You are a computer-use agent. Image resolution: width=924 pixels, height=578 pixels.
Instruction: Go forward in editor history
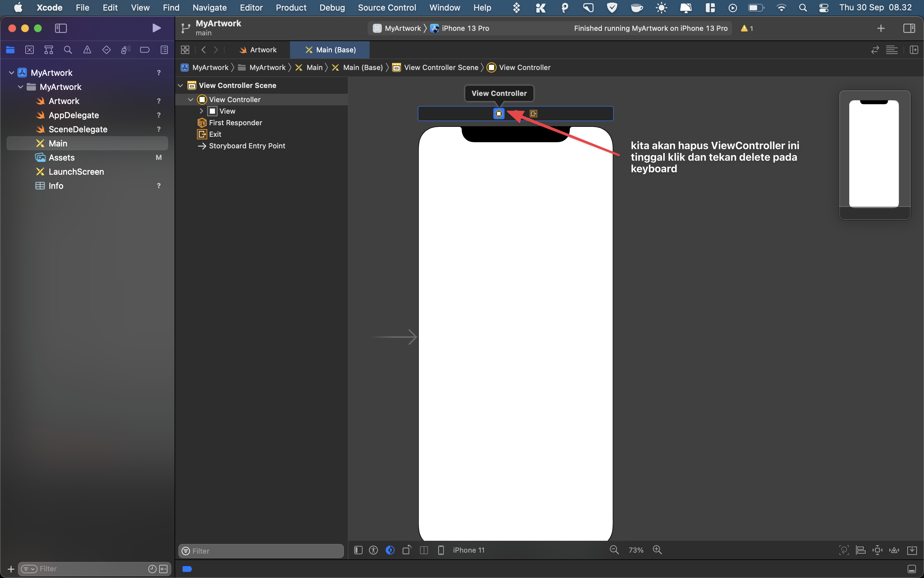(216, 50)
